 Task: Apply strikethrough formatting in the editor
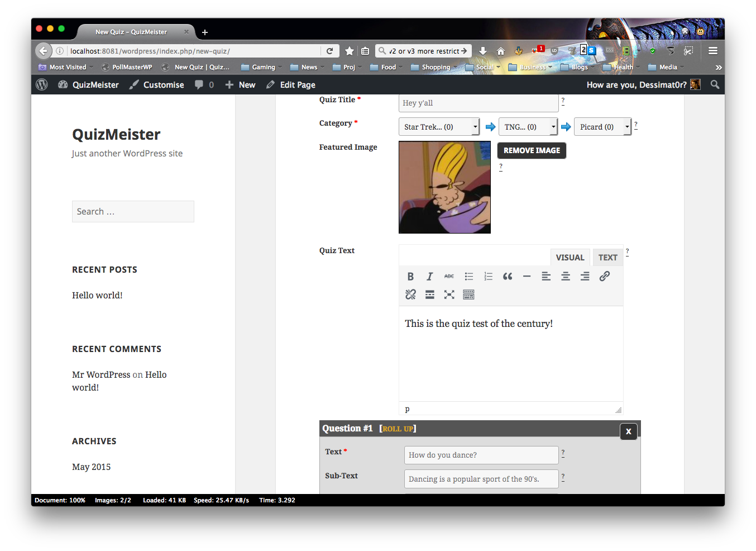tap(449, 276)
